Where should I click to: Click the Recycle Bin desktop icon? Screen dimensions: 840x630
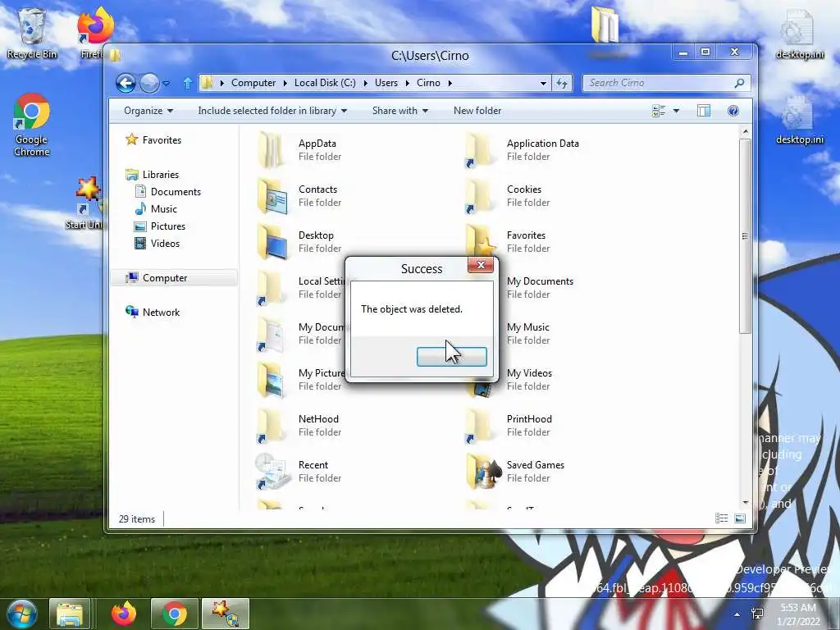(32, 34)
